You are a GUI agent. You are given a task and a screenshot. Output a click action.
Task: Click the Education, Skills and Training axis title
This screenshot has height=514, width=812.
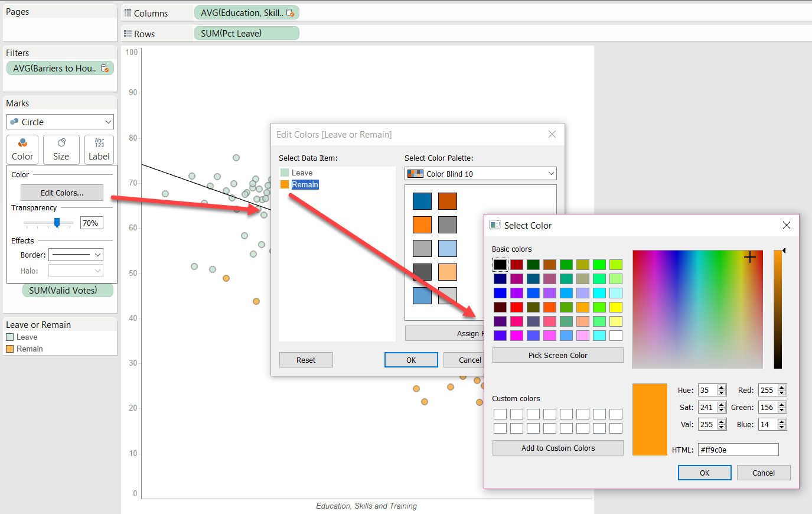pyautogui.click(x=366, y=506)
